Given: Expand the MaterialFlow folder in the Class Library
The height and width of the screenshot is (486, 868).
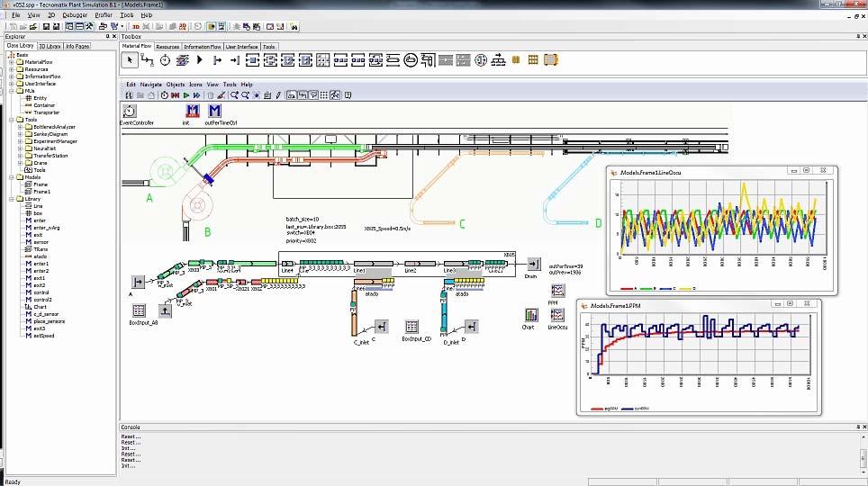Looking at the screenshot, I should [x=11, y=62].
